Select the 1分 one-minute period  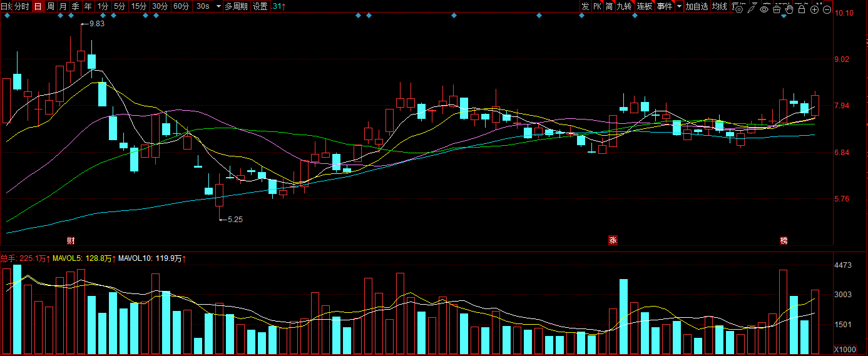click(x=103, y=6)
